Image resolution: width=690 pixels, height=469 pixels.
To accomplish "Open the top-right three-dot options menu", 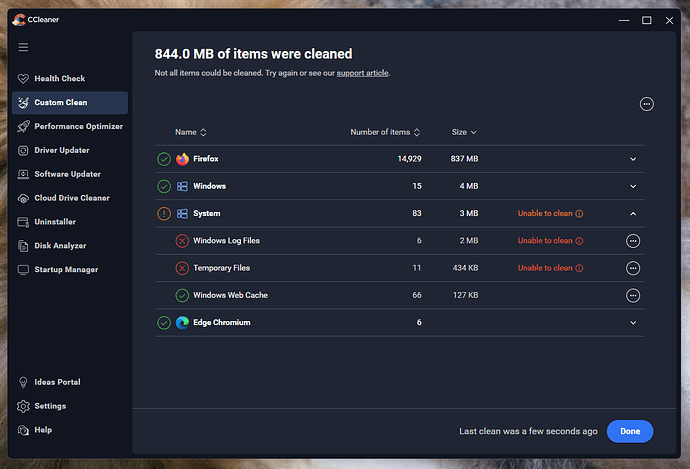I will 646,104.
